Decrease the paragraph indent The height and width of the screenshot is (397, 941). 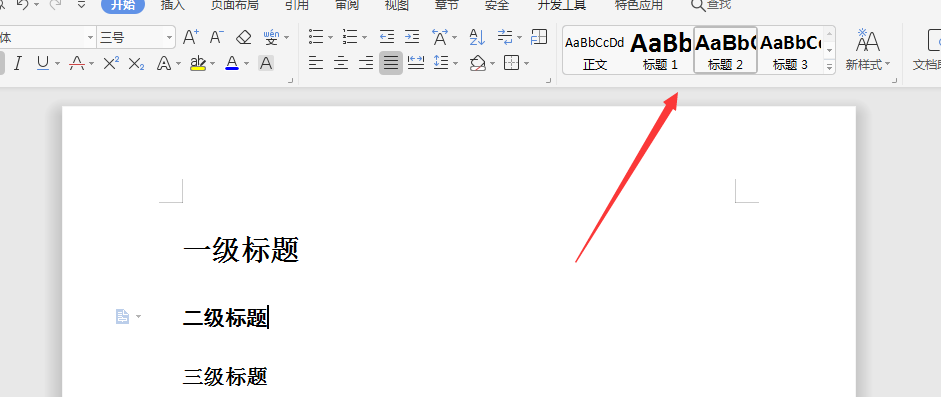click(387, 37)
